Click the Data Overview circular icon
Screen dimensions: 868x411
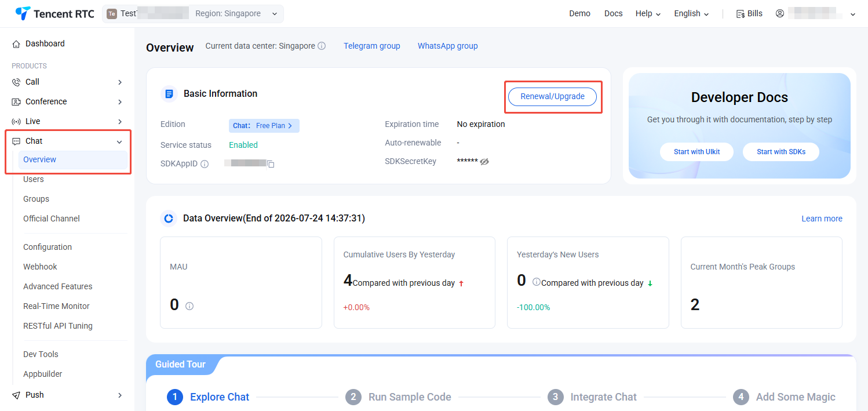pos(169,218)
